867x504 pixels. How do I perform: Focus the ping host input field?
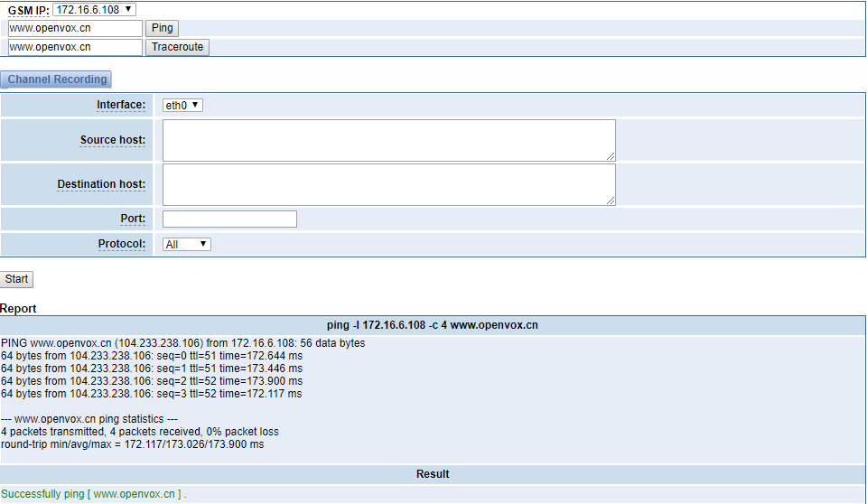pos(75,28)
